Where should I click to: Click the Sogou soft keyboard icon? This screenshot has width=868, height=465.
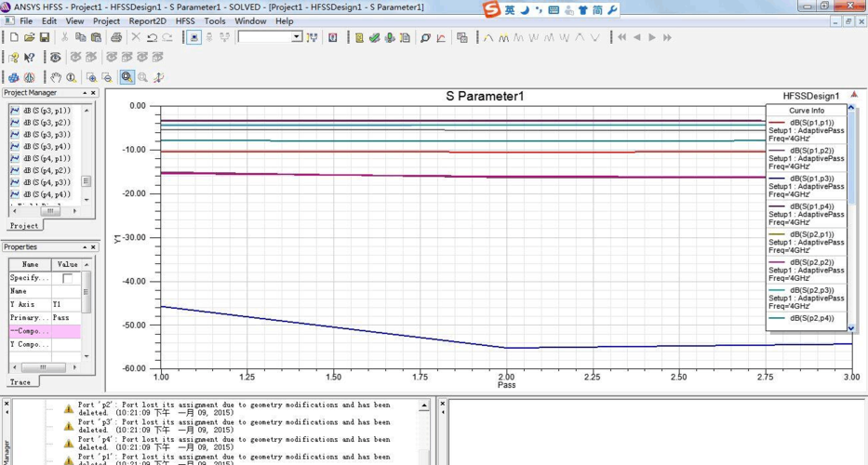click(553, 10)
